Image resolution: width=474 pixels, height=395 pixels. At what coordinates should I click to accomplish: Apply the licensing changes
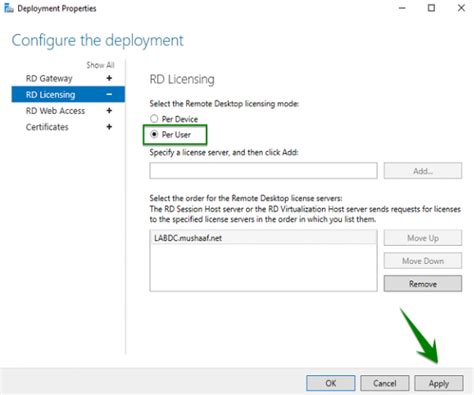tap(439, 383)
